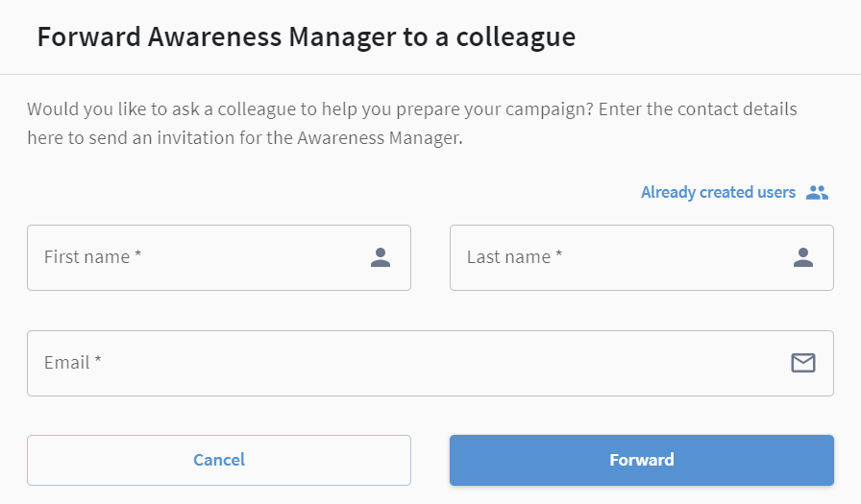Click the envelope icon in Email field
This screenshot has height=504, width=861.
pos(802,363)
